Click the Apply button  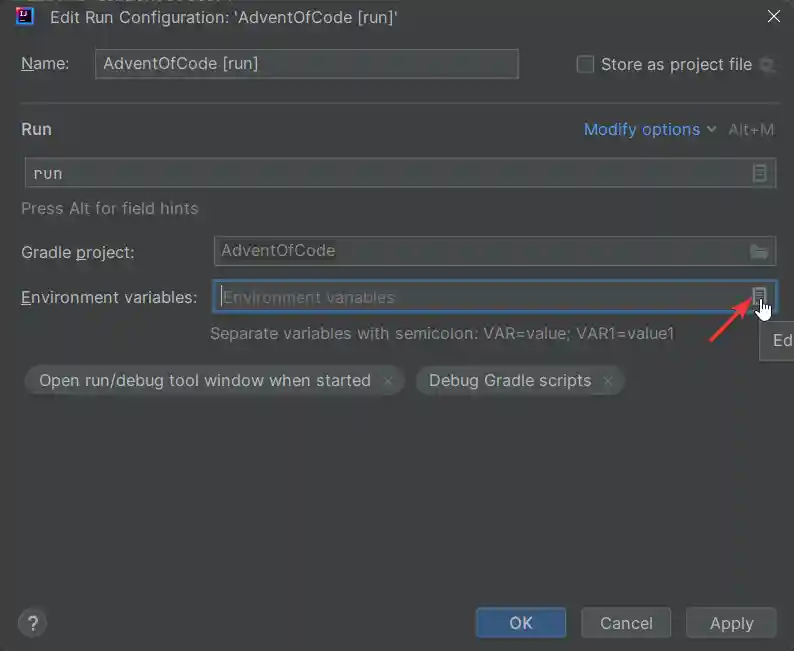731,623
